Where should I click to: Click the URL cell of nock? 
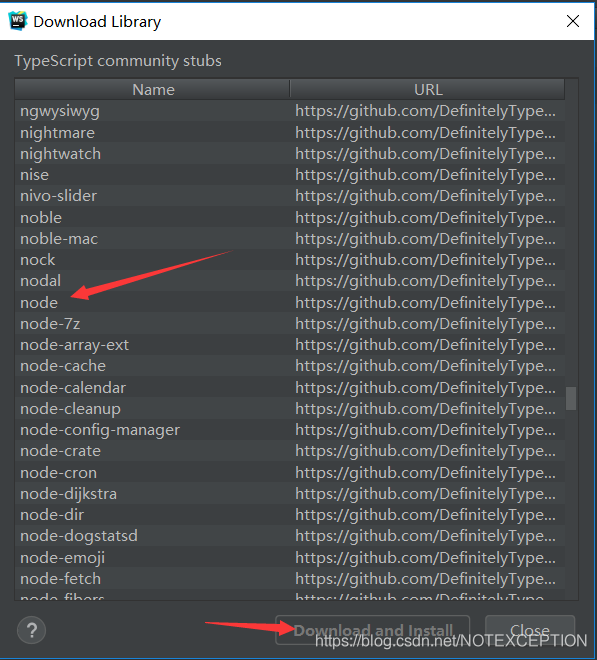pos(425,260)
